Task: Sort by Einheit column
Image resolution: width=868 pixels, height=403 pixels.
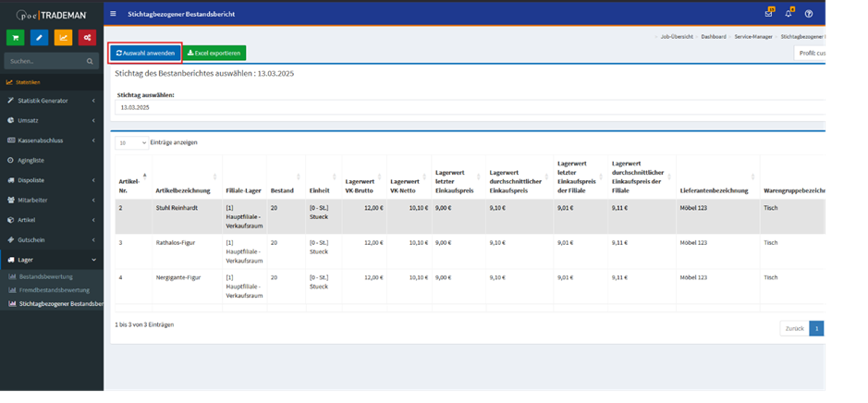Action: pyautogui.click(x=324, y=177)
